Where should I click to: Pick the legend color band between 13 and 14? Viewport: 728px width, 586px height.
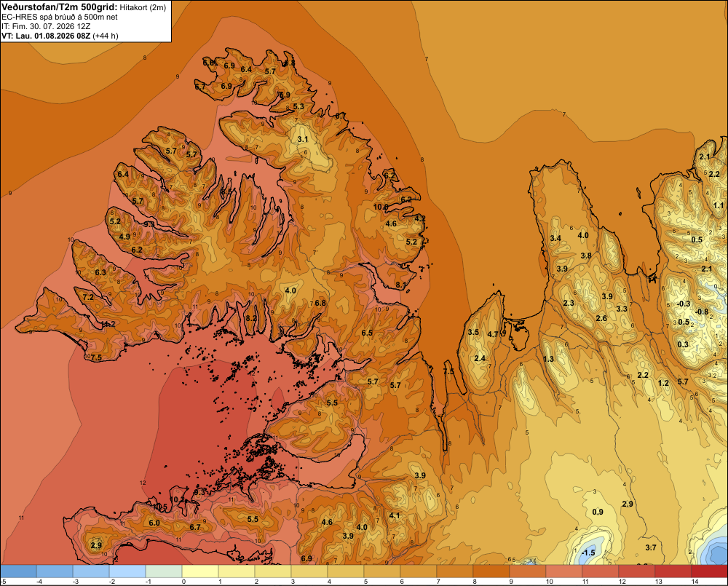673,571
